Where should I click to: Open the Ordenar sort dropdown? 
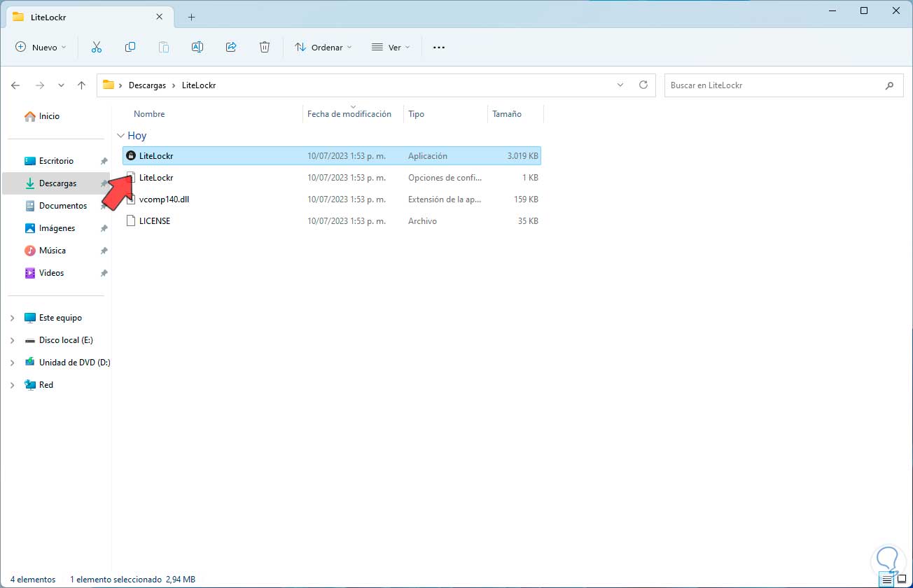pyautogui.click(x=323, y=47)
